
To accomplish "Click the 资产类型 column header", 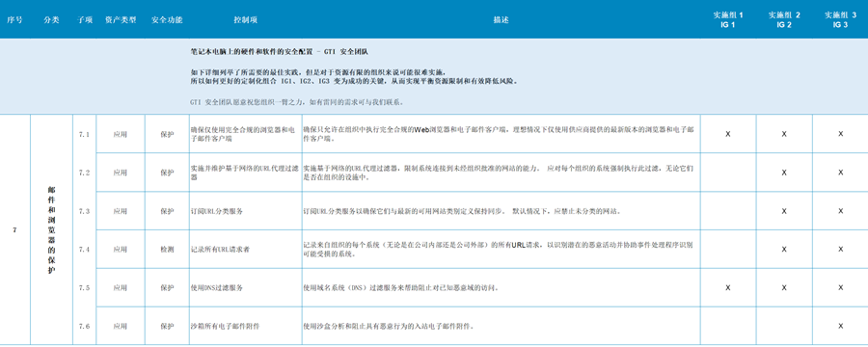I will pyautogui.click(x=121, y=20).
